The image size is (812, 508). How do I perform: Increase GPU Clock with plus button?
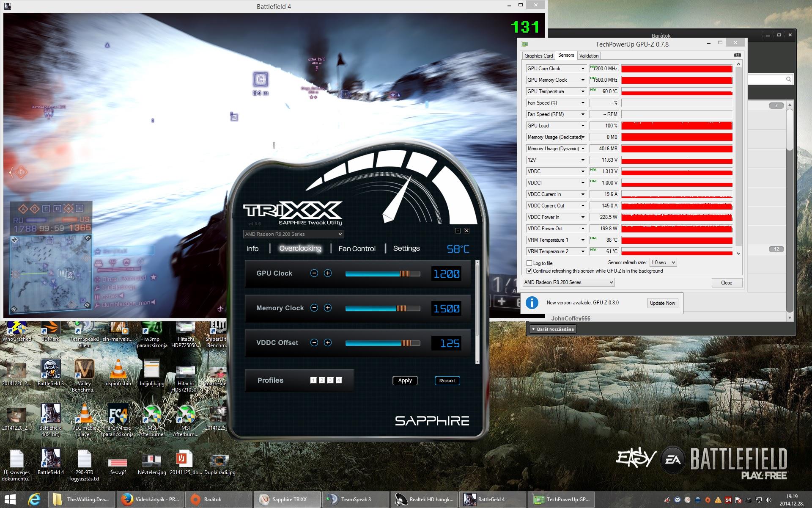pyautogui.click(x=328, y=273)
